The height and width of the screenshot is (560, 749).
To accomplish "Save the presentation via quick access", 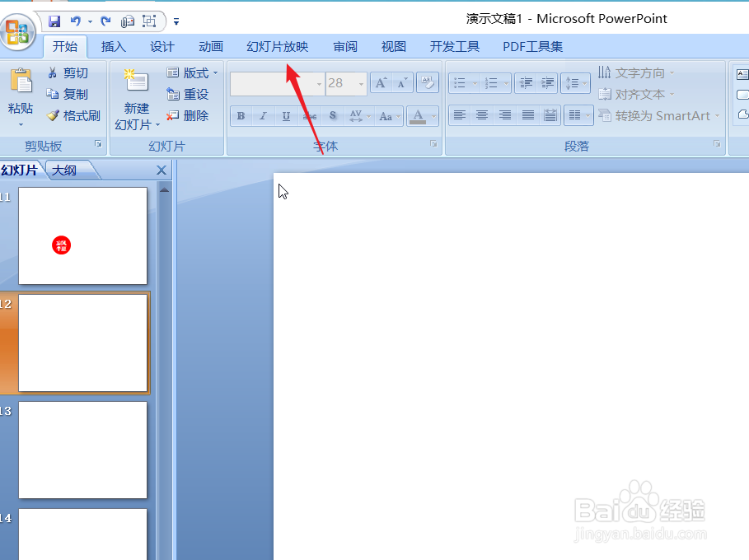I will 54,21.
